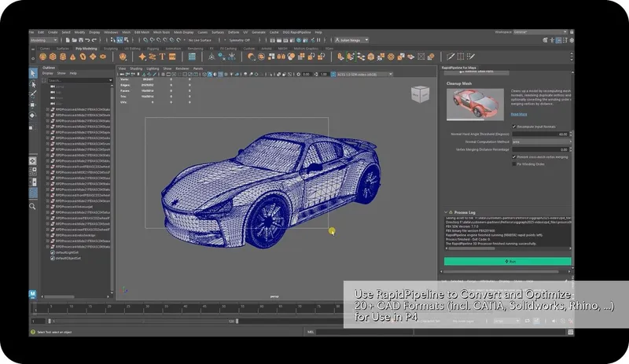The image size is (629, 364).
Task: Click the polygon cylinder shelf icon
Action: click(x=64, y=57)
